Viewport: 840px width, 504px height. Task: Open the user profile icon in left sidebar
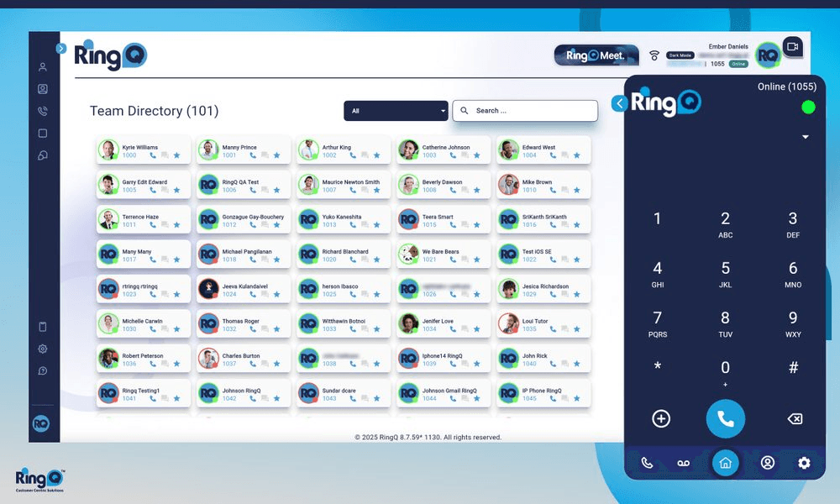click(x=43, y=67)
